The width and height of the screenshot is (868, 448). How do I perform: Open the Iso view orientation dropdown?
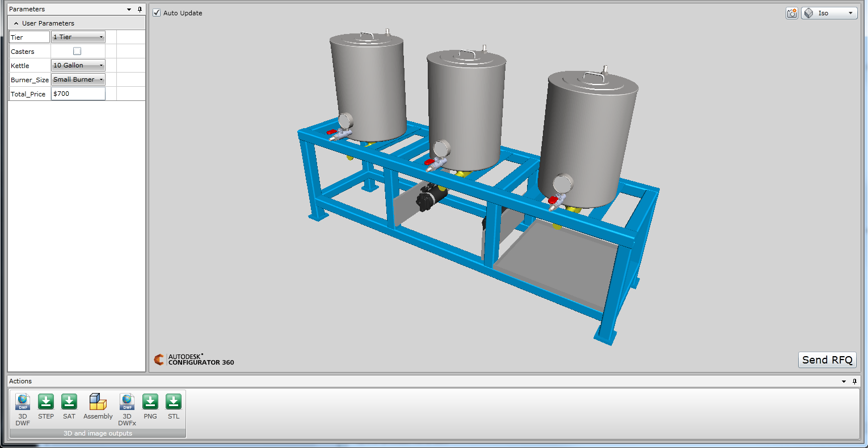point(829,13)
